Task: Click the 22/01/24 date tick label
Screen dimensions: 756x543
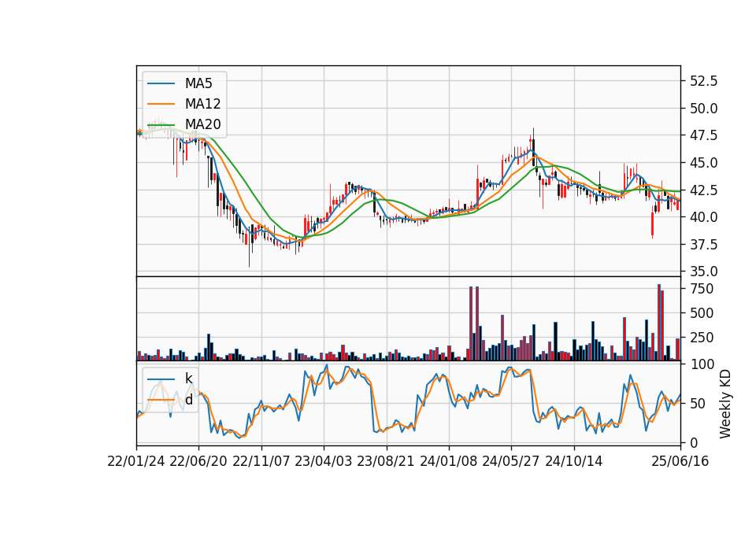Action: 136,462
